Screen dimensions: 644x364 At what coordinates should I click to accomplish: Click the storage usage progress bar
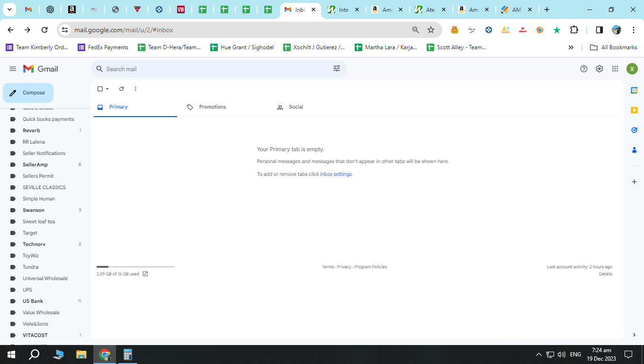tap(135, 267)
